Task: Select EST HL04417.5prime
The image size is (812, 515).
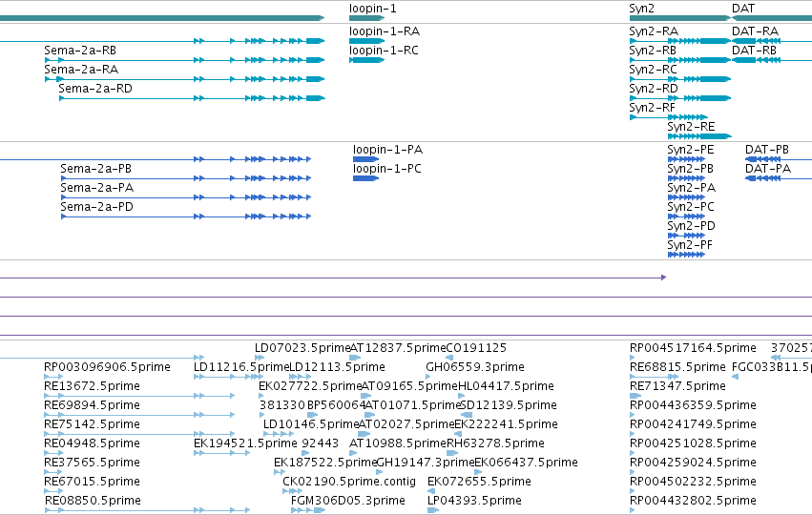Action: coord(506,386)
